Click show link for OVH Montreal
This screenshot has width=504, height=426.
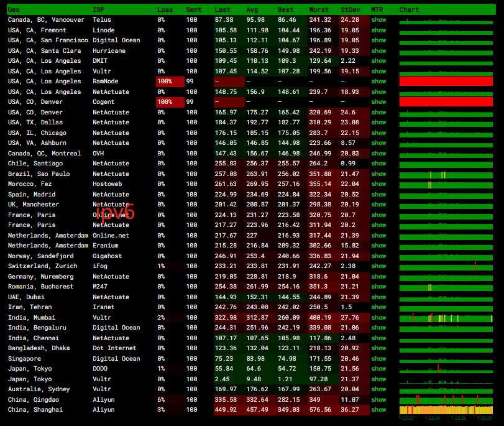point(378,154)
